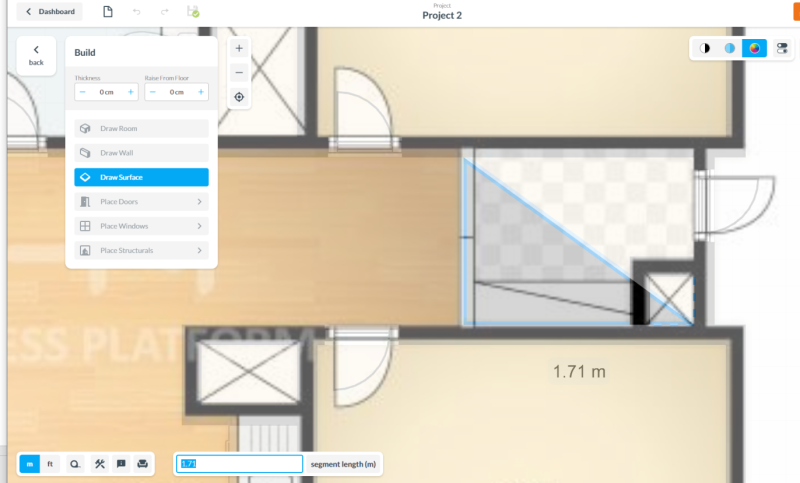Click the Thickness 0 cm field

click(x=107, y=92)
